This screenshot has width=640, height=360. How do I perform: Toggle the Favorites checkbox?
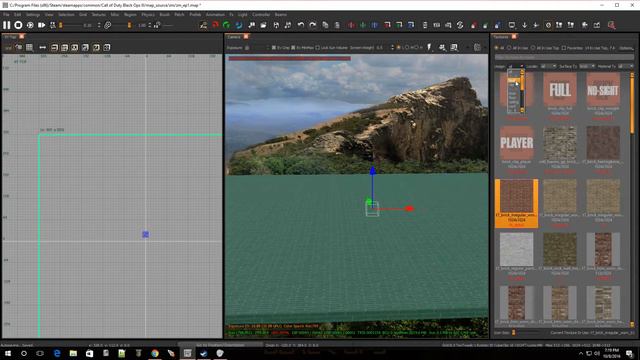564,48
